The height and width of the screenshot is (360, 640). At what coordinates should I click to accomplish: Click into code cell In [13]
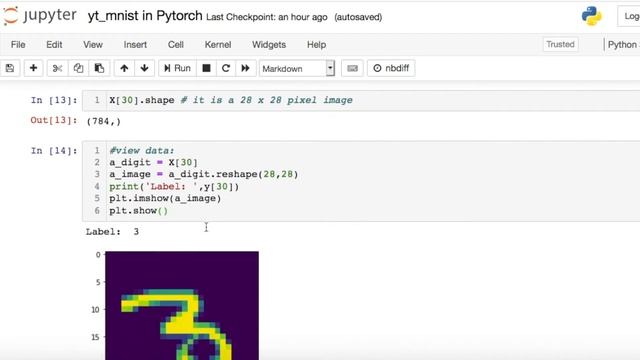(361, 100)
